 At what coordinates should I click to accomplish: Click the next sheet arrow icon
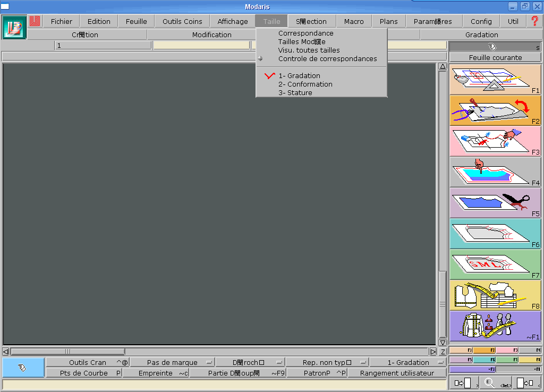click(463, 382)
